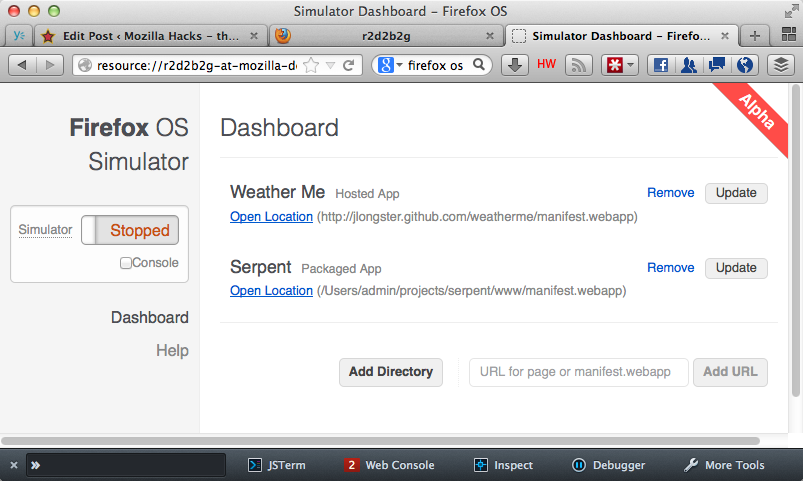The width and height of the screenshot is (803, 481).
Task: Click the Serpent app title
Action: (x=261, y=267)
